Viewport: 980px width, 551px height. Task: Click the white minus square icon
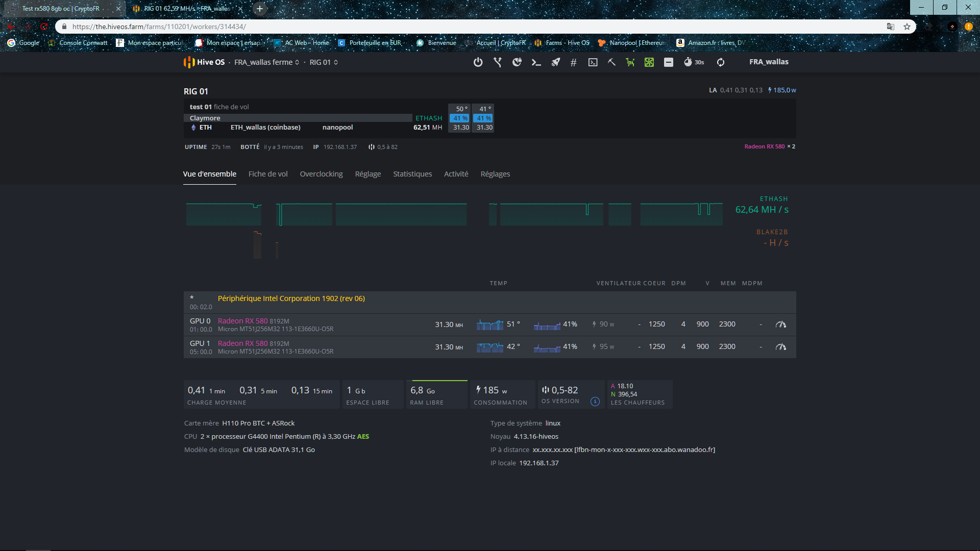(669, 62)
